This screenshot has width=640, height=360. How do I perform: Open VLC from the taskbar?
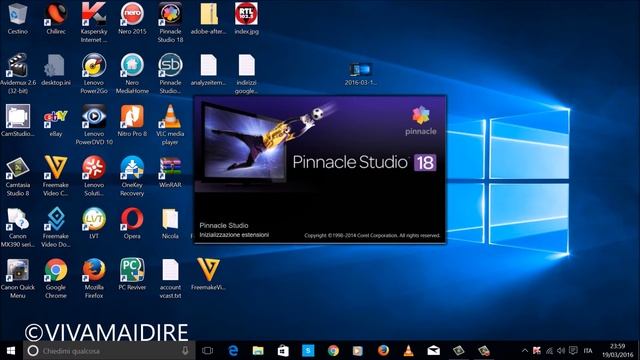tap(408, 351)
